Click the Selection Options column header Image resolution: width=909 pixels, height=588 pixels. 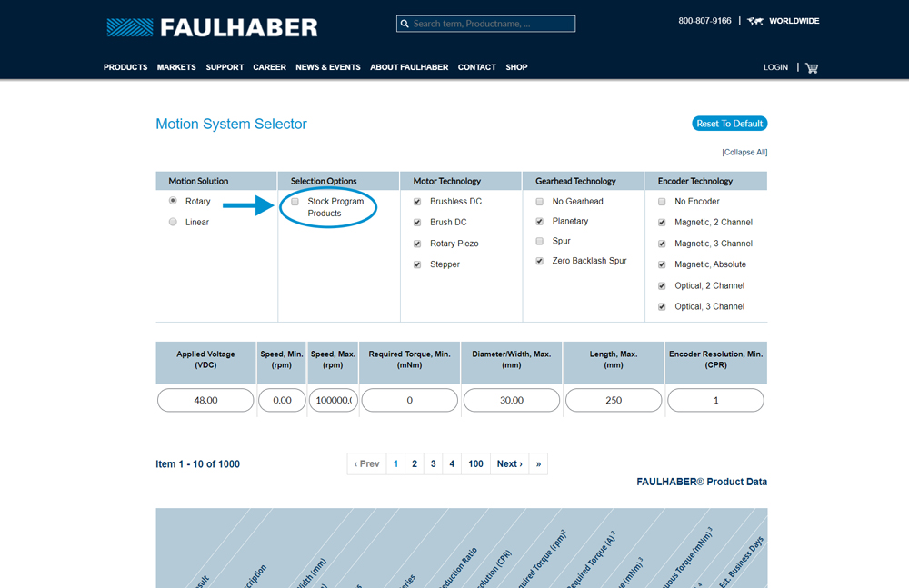click(x=338, y=181)
